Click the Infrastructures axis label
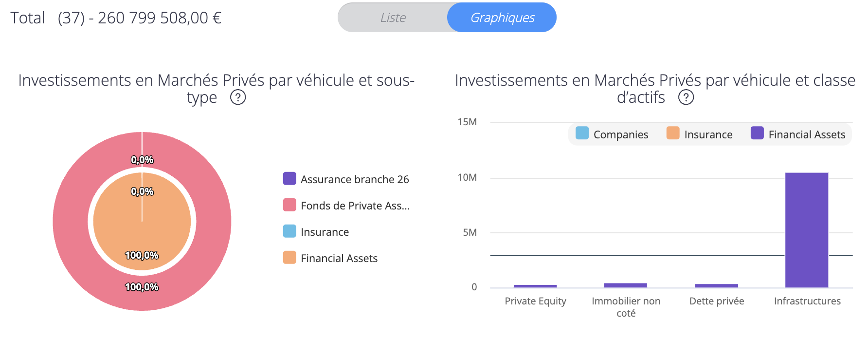868x340 pixels. click(x=807, y=301)
